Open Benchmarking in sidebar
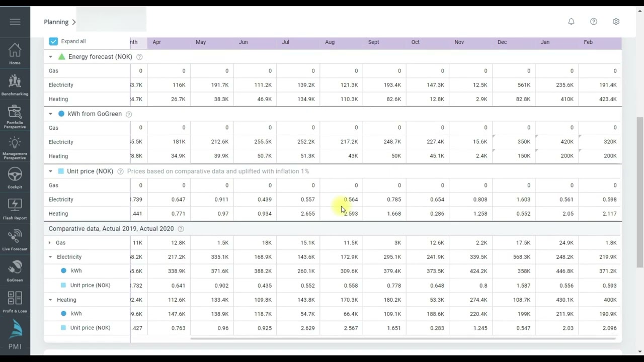This screenshot has height=362, width=644. coord(15,85)
